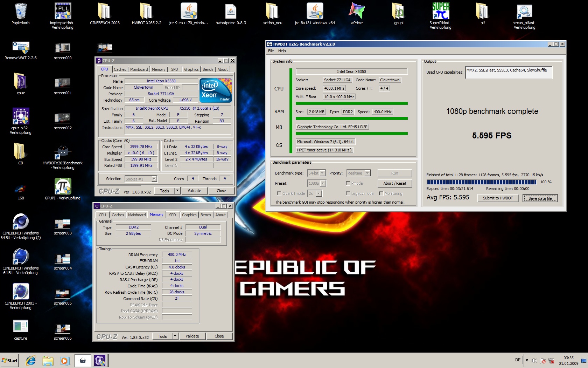Image resolution: width=588 pixels, height=368 pixels.
Task: Click the system volume tray icon
Action: pyautogui.click(x=534, y=360)
